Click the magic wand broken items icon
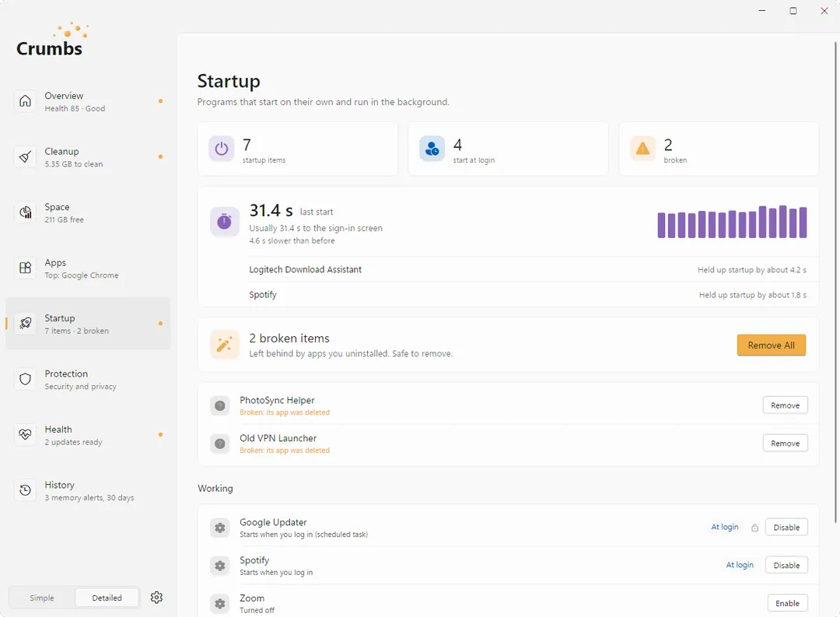The width and height of the screenshot is (840, 617). click(x=225, y=345)
